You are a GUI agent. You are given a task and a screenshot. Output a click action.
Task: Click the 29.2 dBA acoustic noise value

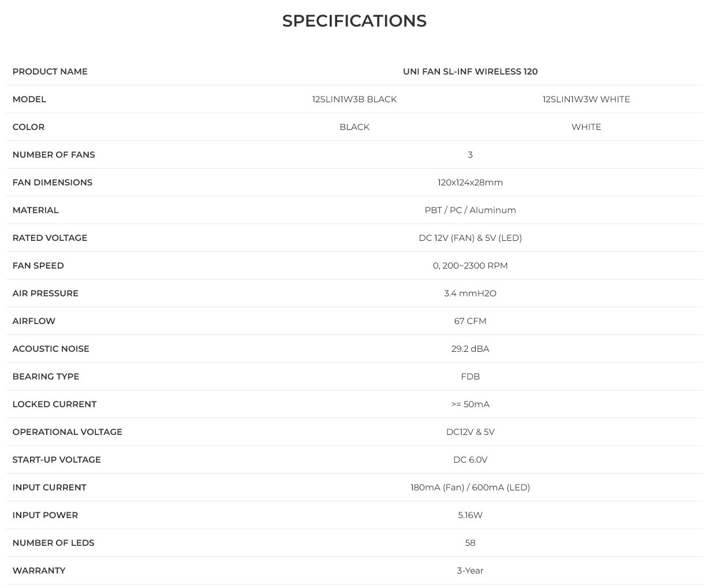[470, 349]
